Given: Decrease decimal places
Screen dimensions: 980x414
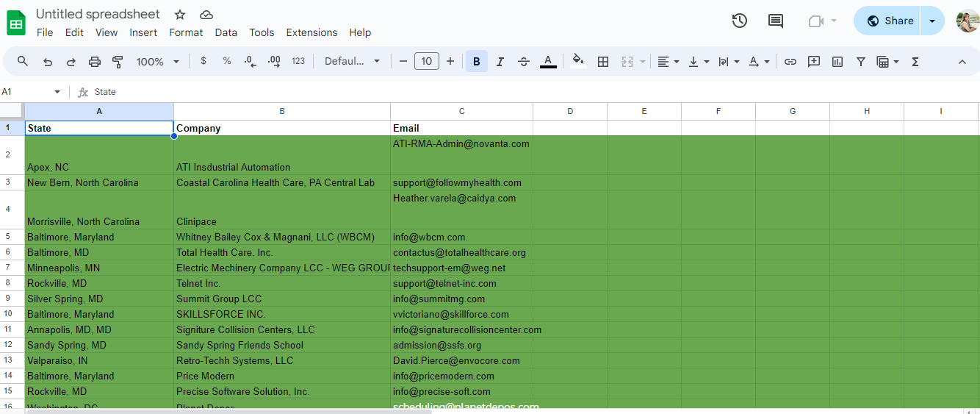Looking at the screenshot, I should (x=251, y=62).
